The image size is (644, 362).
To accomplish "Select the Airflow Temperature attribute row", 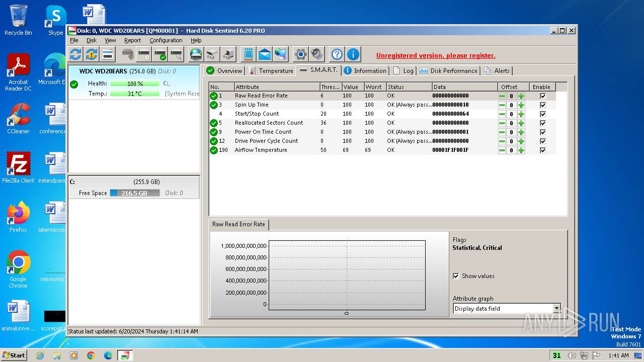I will (382, 150).
